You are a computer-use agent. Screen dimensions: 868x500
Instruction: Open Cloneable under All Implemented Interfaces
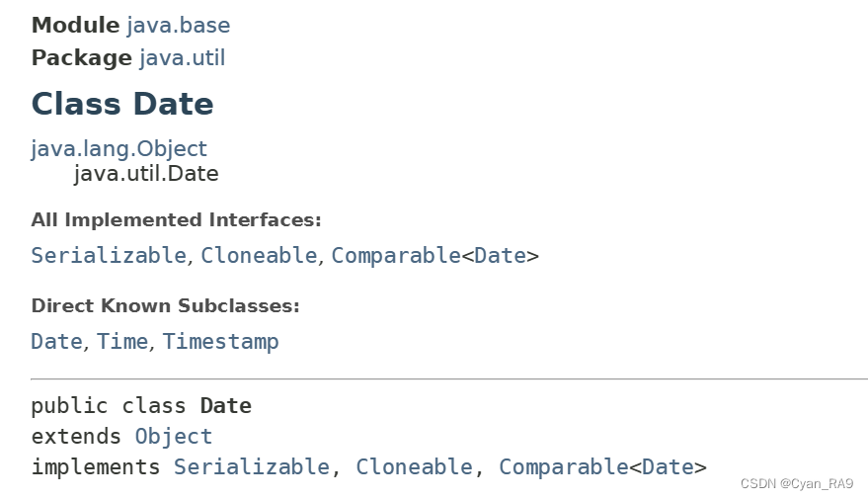(x=259, y=256)
